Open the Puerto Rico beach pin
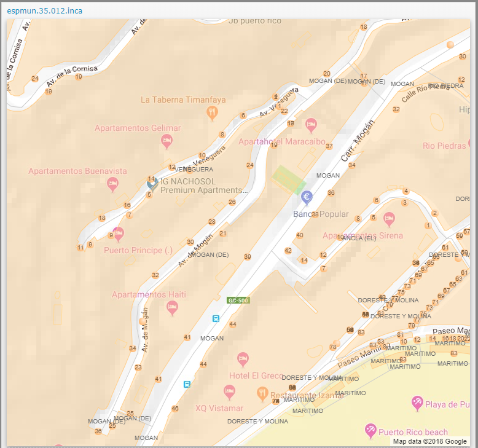This screenshot has width=478, height=448. tap(370, 430)
